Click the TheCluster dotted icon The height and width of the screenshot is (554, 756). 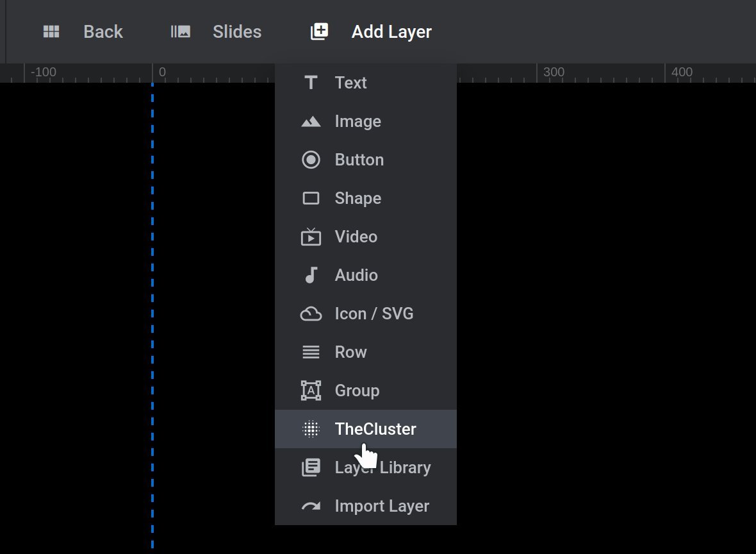point(311,429)
